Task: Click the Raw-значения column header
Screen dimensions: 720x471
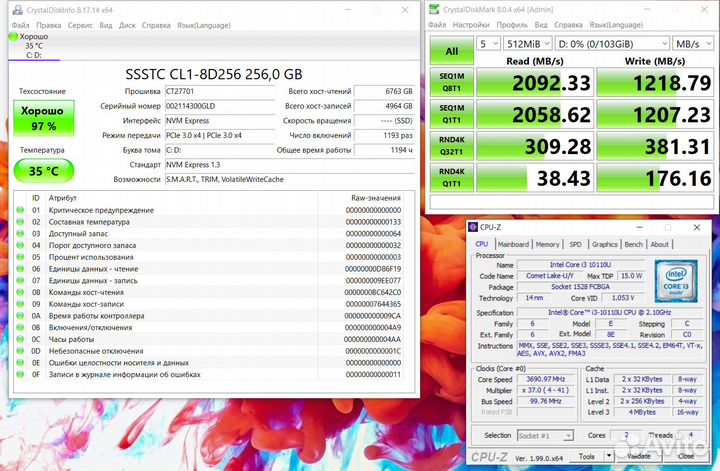Action: point(376,198)
